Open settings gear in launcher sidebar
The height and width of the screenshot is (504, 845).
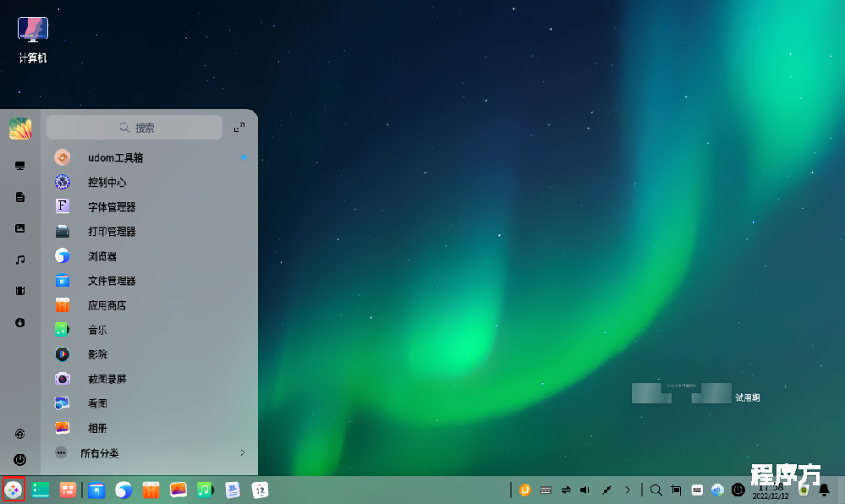[20, 433]
